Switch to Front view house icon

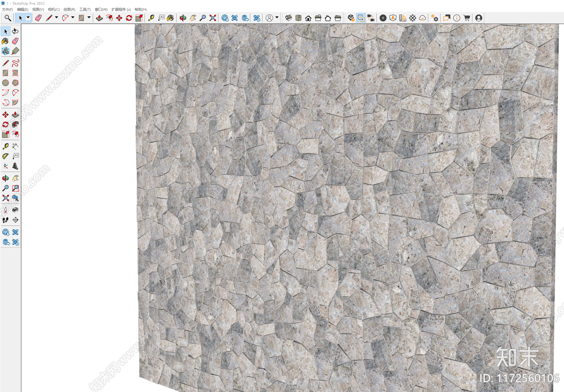(x=308, y=18)
